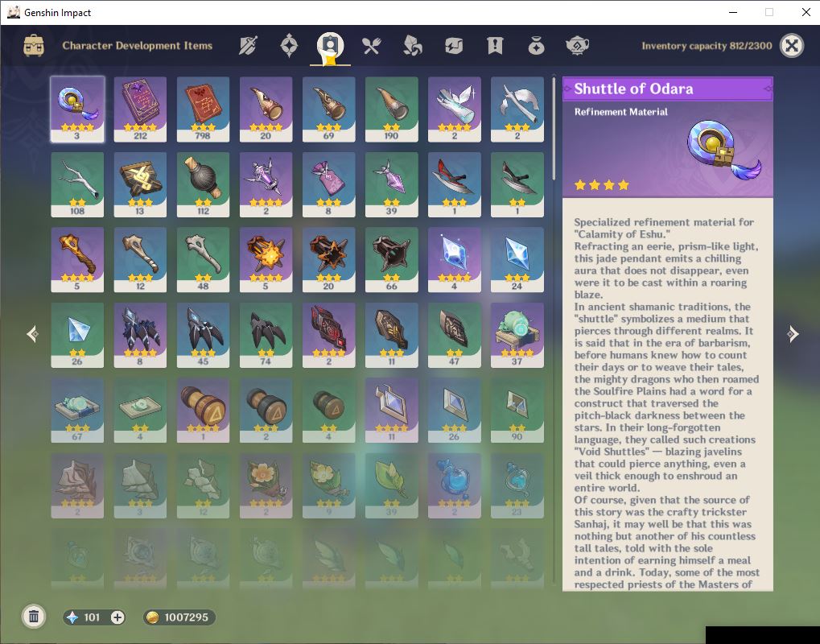Select the purple book item with 212
This screenshot has width=820, height=644.
pos(140,109)
